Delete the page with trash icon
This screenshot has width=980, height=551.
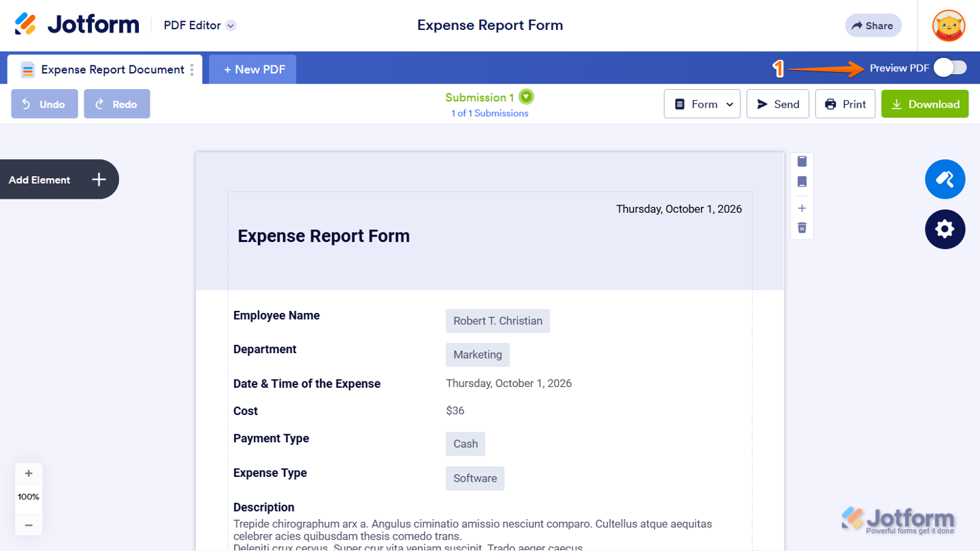point(802,228)
